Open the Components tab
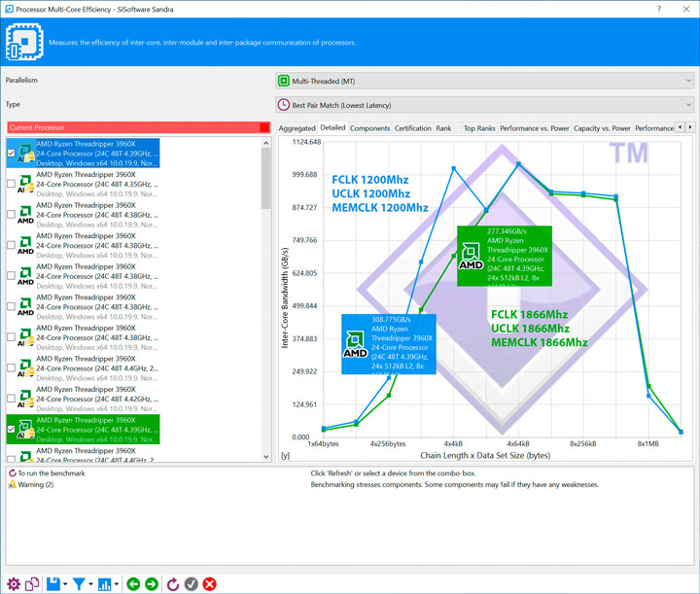This screenshot has height=594, width=700. coord(370,128)
